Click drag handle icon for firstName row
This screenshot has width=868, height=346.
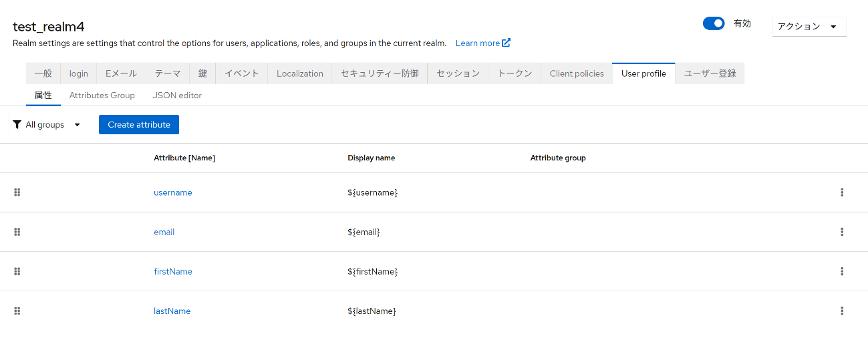click(17, 271)
